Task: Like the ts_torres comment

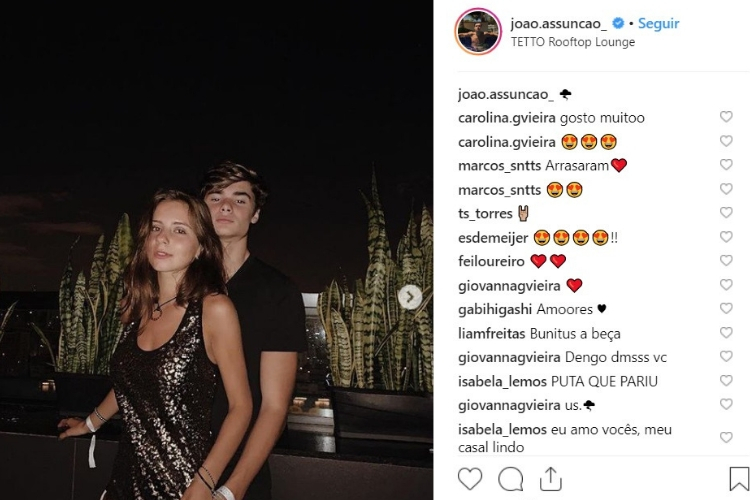Action: pyautogui.click(x=726, y=213)
